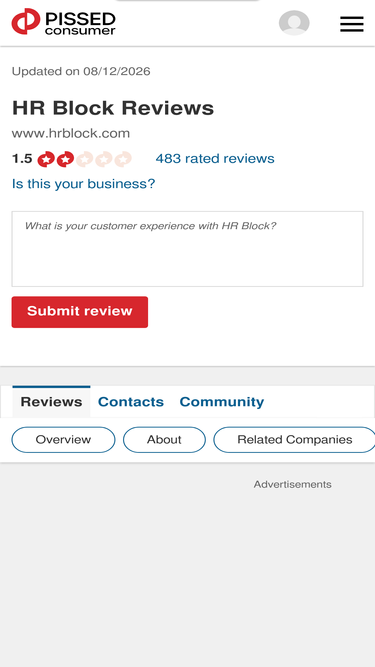
Task: Select the About pill button
Action: click(164, 439)
